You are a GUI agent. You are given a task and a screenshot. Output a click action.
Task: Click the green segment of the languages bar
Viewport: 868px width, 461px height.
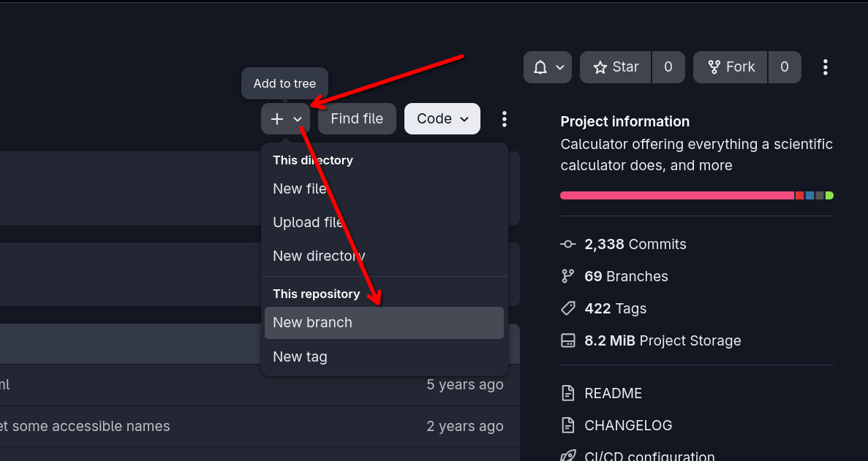click(829, 195)
